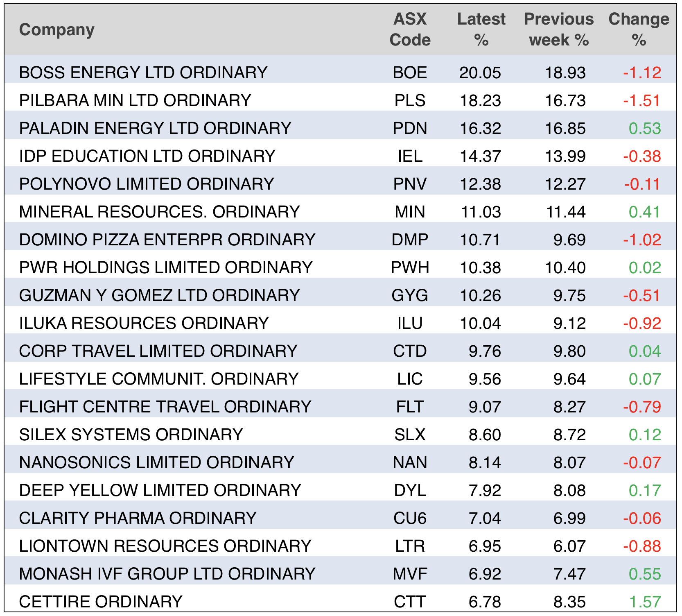
Task: Select IDP Education's latest value 14.37
Action: 480,156
